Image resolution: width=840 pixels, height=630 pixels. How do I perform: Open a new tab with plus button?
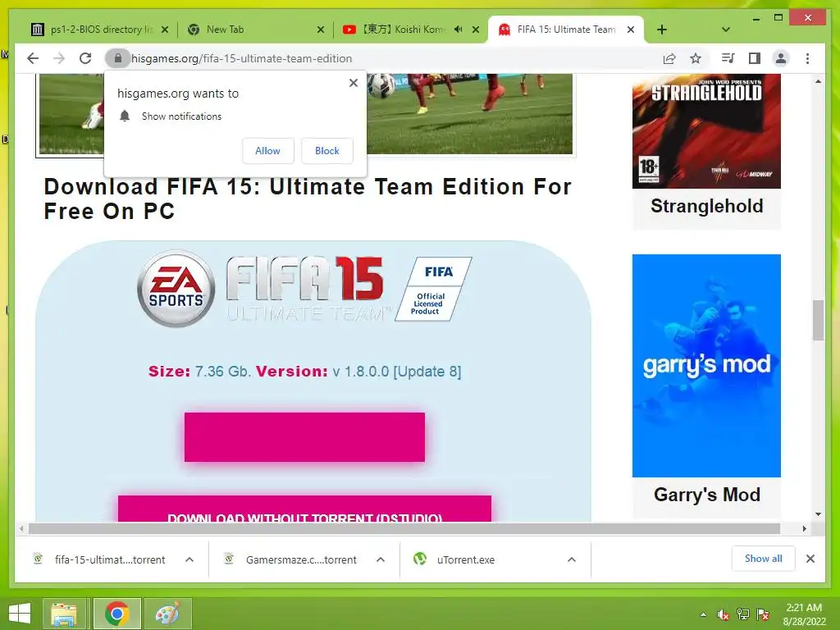click(x=662, y=30)
